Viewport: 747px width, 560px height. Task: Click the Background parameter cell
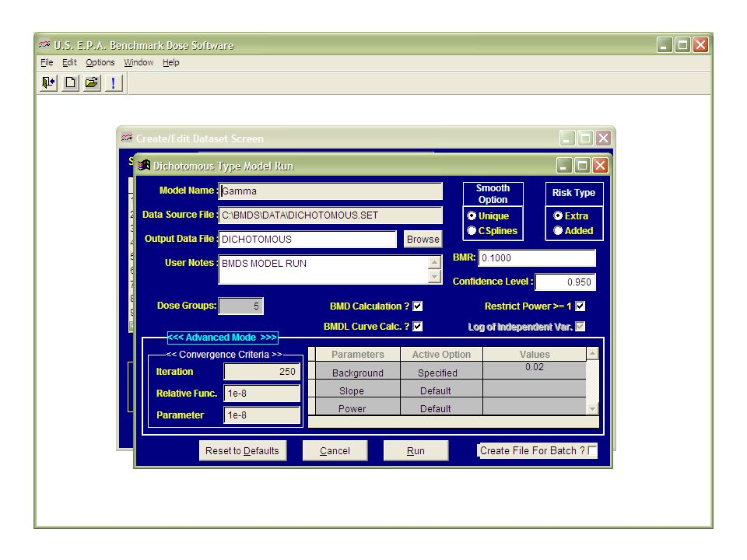[358, 370]
